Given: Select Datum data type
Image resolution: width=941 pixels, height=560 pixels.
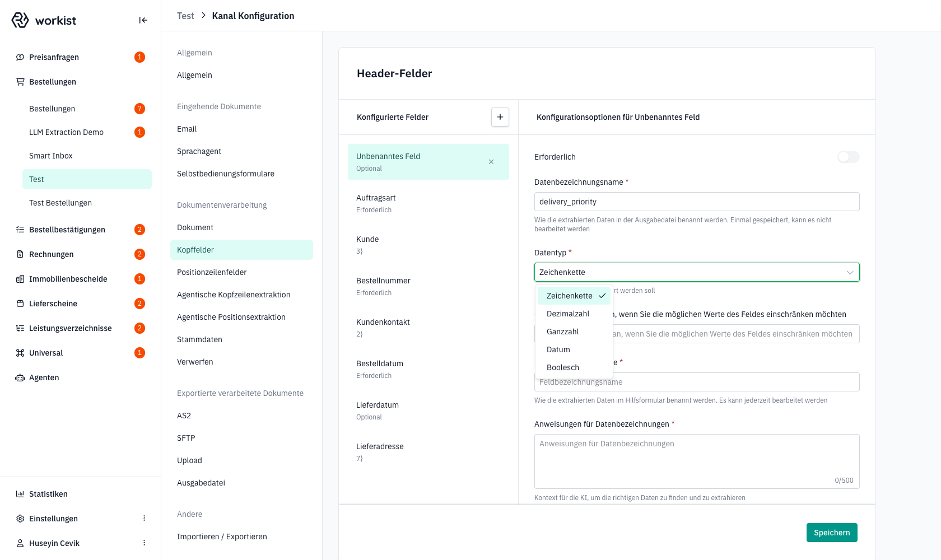Looking at the screenshot, I should [574, 349].
